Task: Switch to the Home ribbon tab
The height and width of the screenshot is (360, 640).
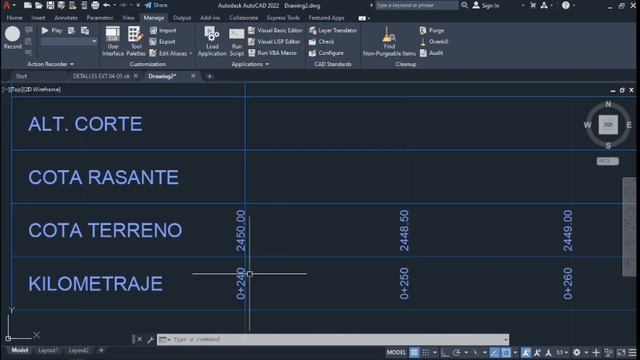Action: click(15, 18)
